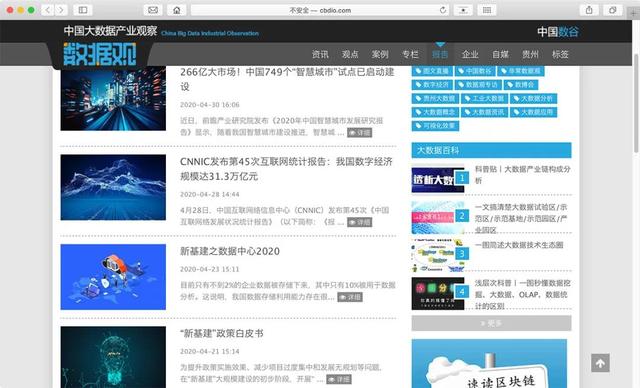Click the smart city article thumbnail
The height and width of the screenshot is (388, 640).
tap(113, 98)
